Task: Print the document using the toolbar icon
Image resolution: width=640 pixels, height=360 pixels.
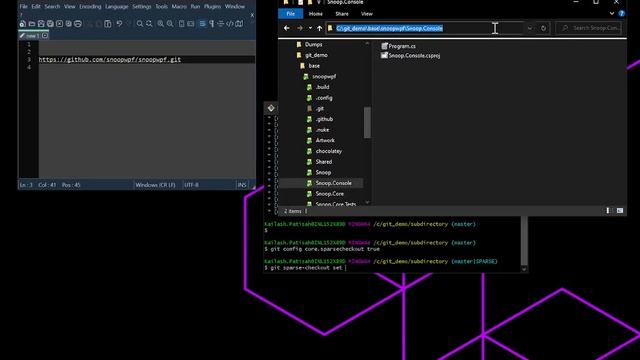Action: 78,24
